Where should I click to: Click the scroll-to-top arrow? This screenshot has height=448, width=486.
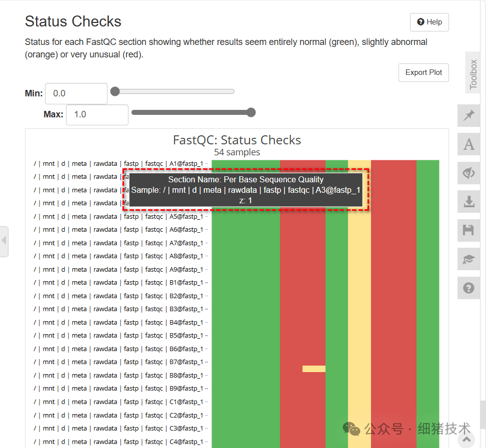point(465,439)
